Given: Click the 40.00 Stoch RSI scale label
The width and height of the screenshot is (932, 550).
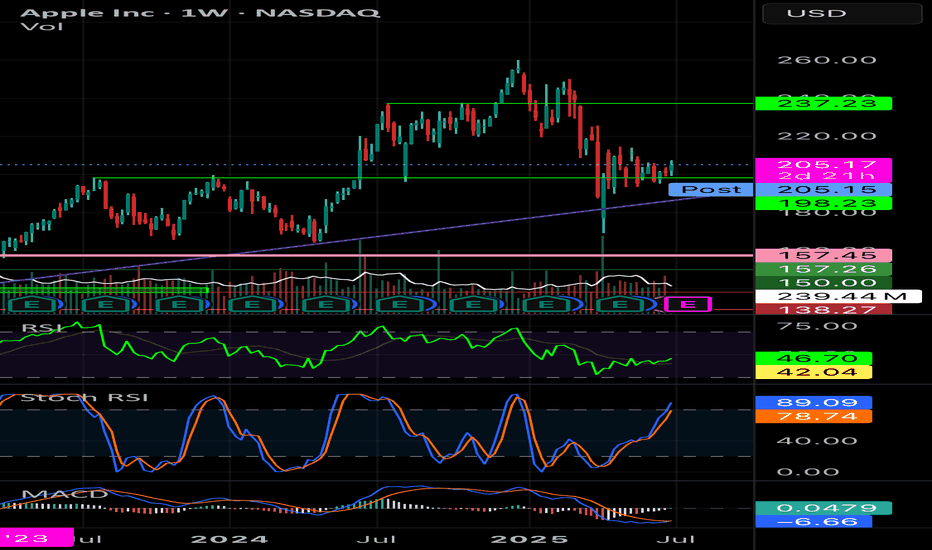Looking at the screenshot, I should [x=817, y=441].
